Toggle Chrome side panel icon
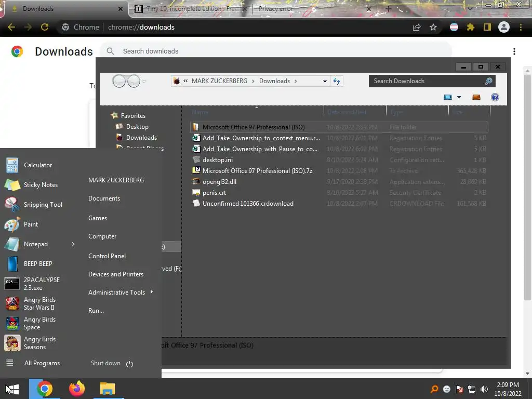Viewport: 532px width, 399px height. (487, 27)
